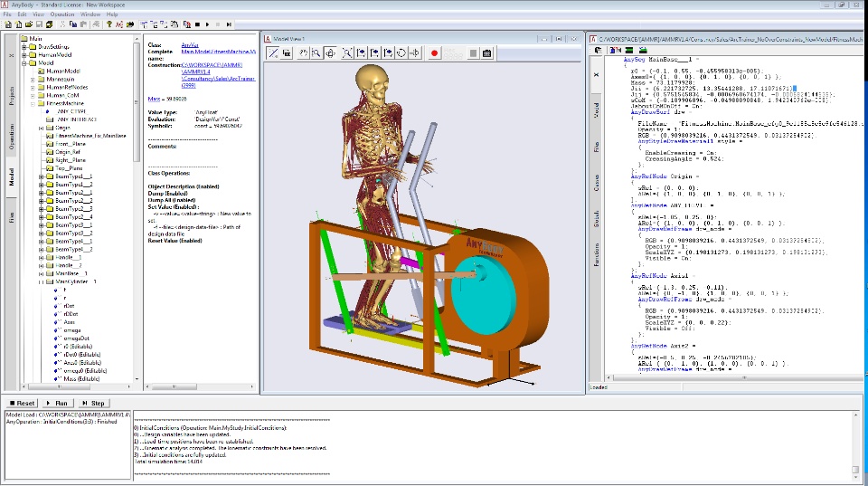The image size is (868, 486).
Task: Select the omega0 (Editable) tree item
Action: pos(85,371)
